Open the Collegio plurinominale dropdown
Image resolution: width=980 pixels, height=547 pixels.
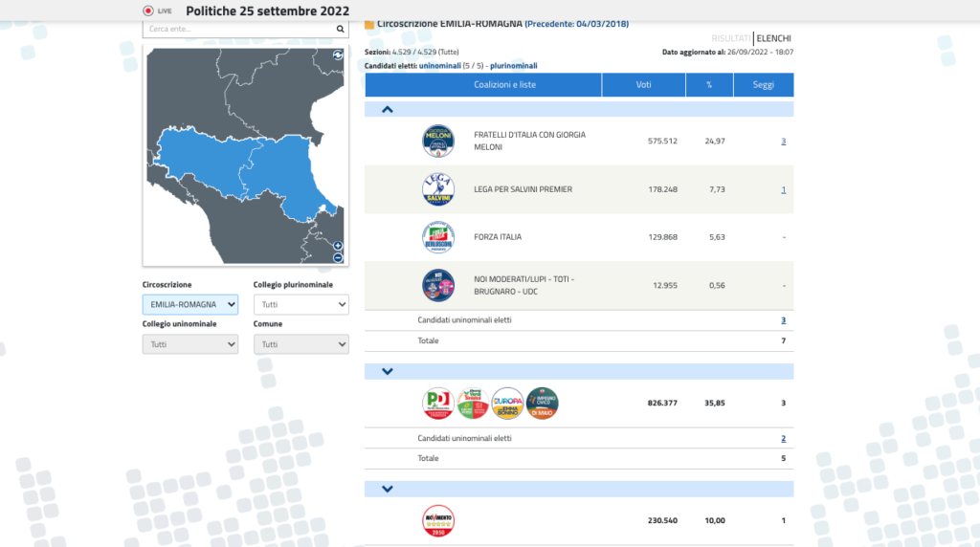point(301,305)
